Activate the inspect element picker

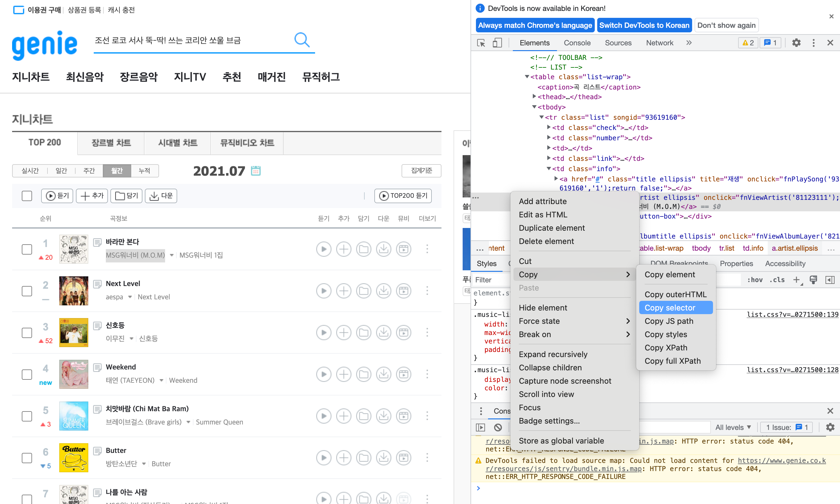[481, 43]
